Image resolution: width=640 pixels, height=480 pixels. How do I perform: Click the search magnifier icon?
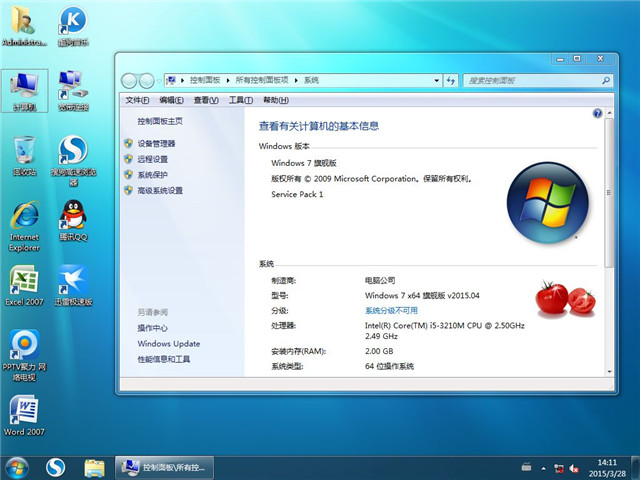coord(606,80)
